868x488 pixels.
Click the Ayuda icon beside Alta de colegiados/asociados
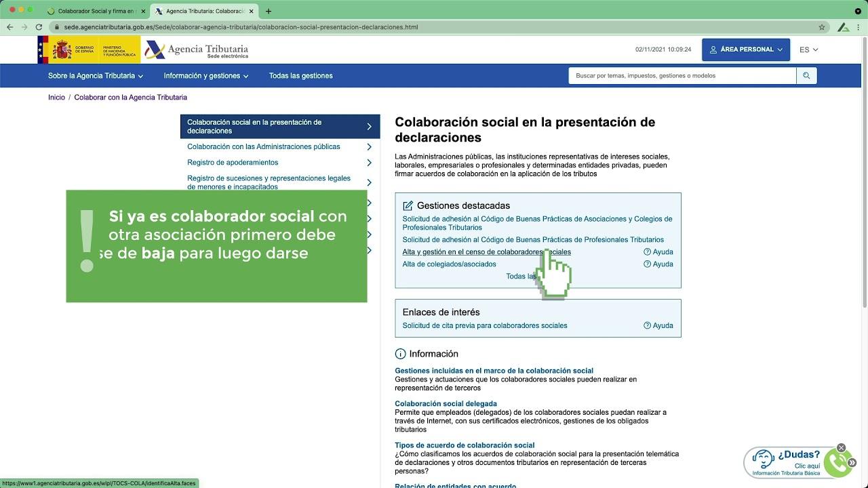pyautogui.click(x=648, y=264)
